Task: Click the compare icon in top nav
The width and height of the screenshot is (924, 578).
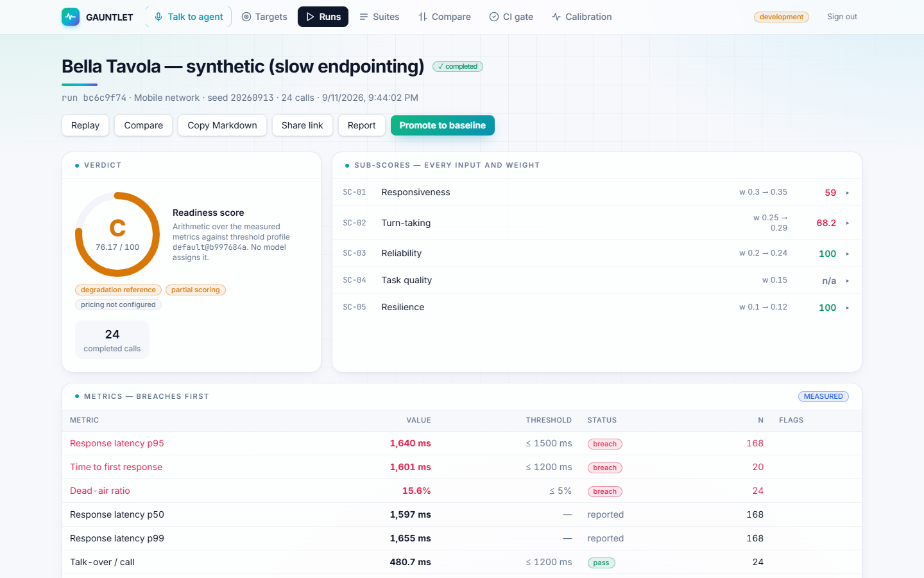Action: coord(423,17)
